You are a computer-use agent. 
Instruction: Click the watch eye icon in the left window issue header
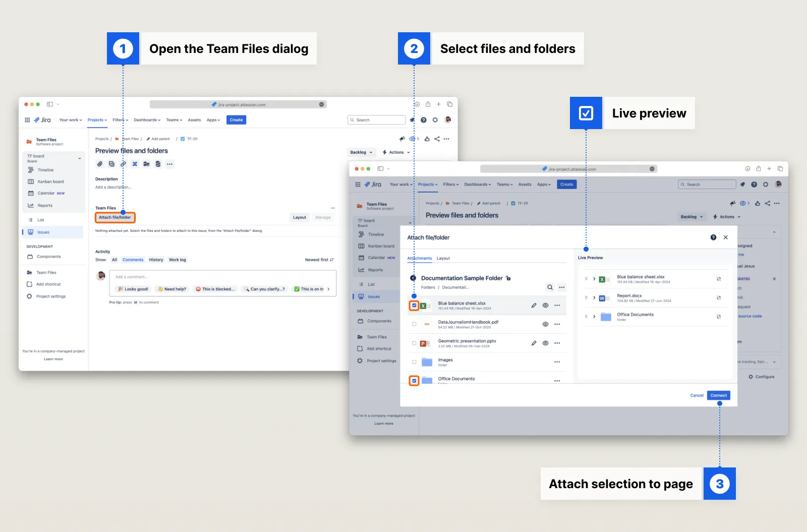(x=413, y=139)
